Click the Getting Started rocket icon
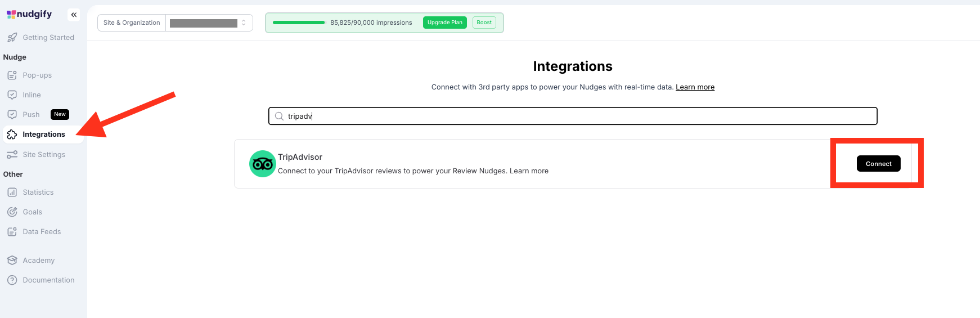980x318 pixels. click(12, 38)
